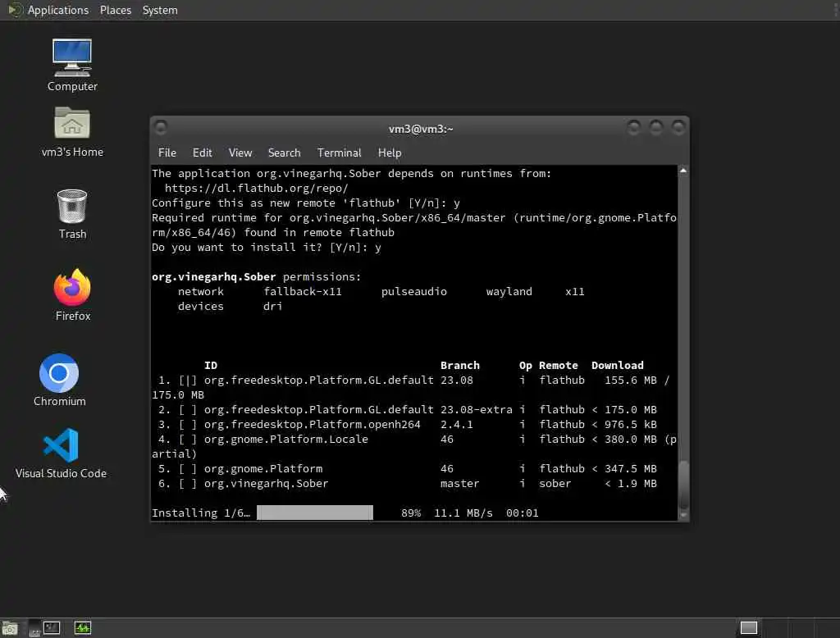Open the terminal View menu
840x638 pixels.
point(240,153)
